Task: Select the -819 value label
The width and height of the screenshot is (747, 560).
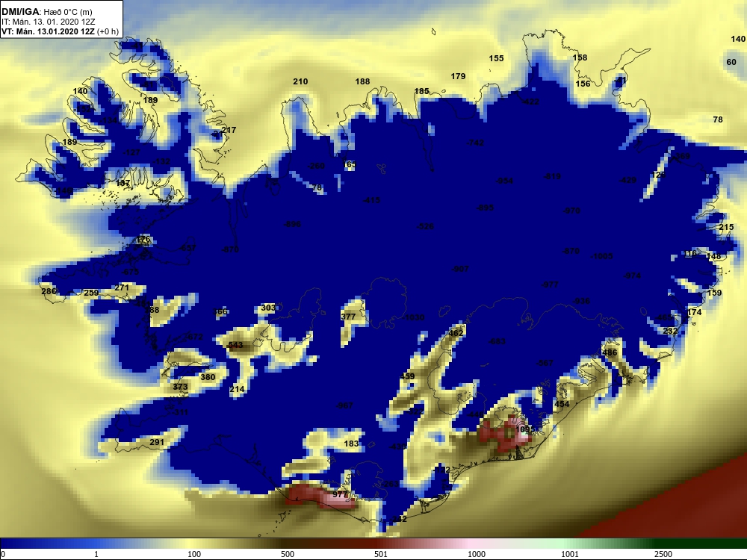Action: click(x=552, y=176)
